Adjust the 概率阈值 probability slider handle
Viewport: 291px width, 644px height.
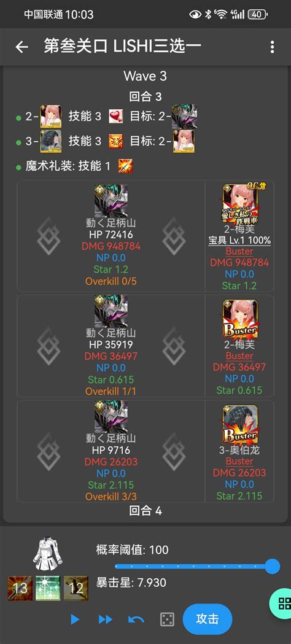[272, 567]
